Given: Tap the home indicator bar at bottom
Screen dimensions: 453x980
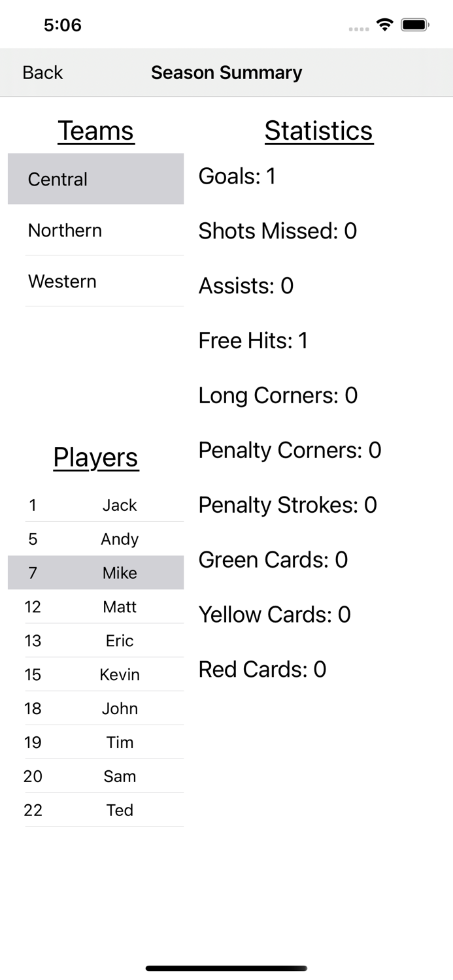Looking at the screenshot, I should coord(226,968).
